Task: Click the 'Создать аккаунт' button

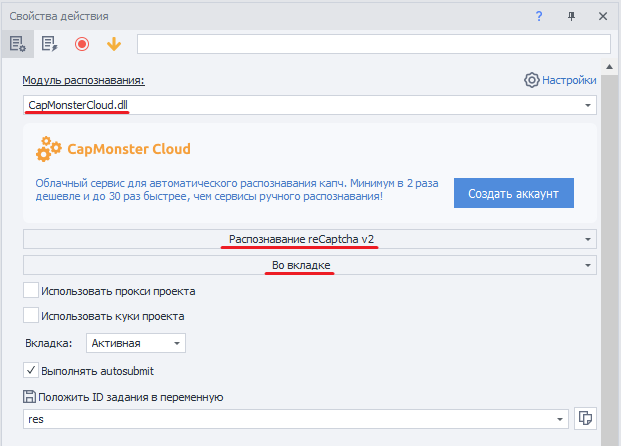Action: point(513,192)
